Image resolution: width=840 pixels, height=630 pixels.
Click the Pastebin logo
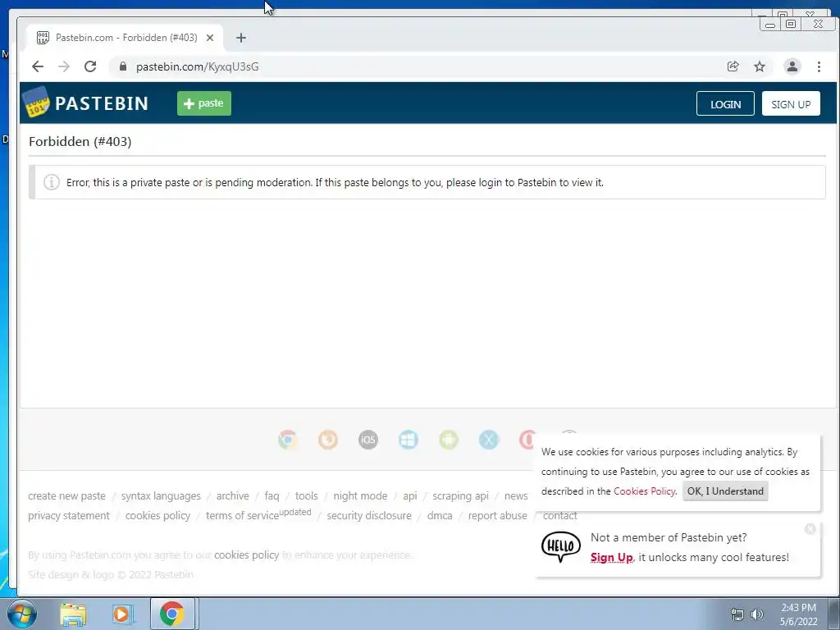coord(87,103)
